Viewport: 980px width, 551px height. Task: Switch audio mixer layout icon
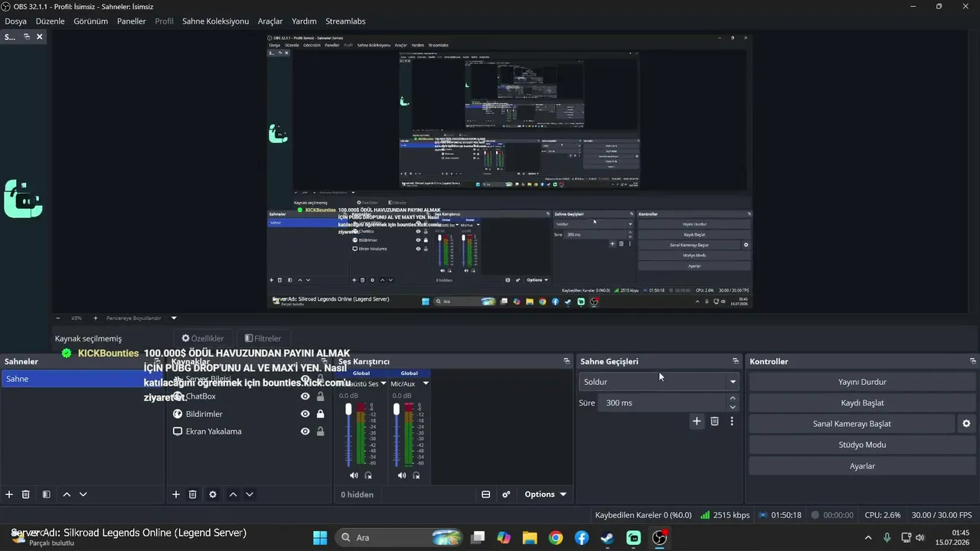click(x=485, y=494)
